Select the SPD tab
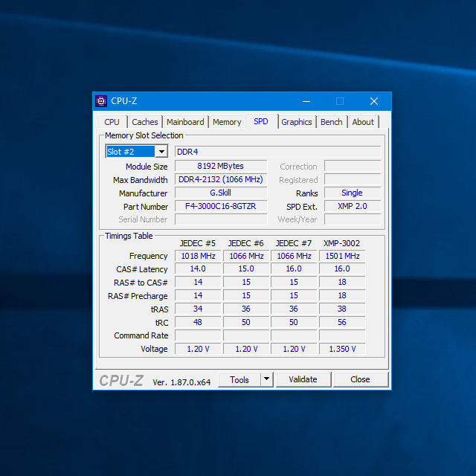 [261, 121]
